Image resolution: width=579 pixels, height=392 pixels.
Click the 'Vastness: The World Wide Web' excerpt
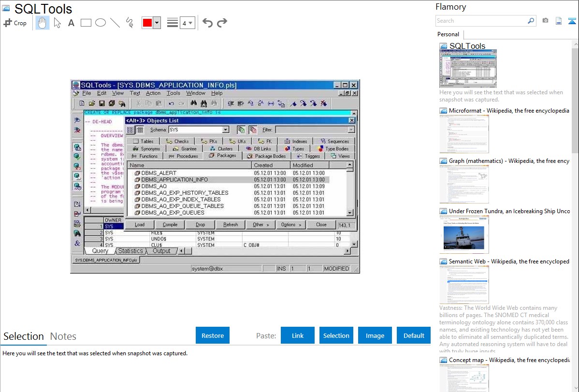pyautogui.click(x=504, y=330)
